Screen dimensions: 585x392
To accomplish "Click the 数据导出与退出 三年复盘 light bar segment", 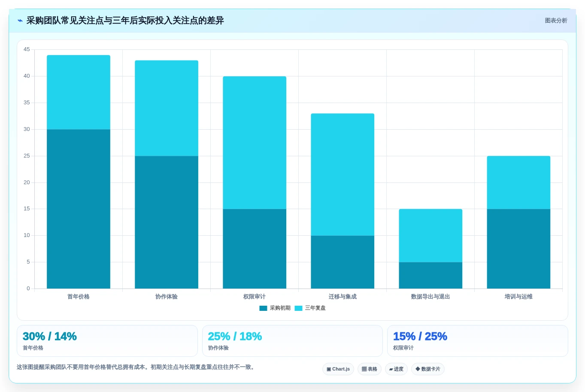I will click(430, 236).
